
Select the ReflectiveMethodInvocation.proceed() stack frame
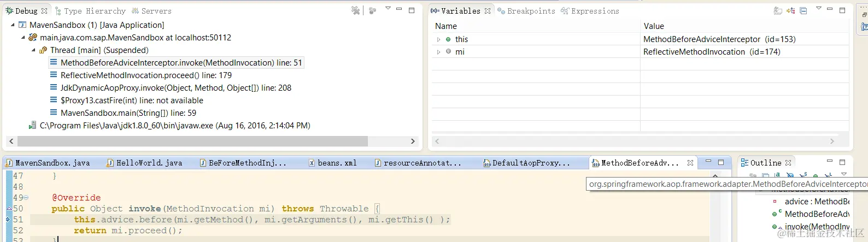click(140, 75)
